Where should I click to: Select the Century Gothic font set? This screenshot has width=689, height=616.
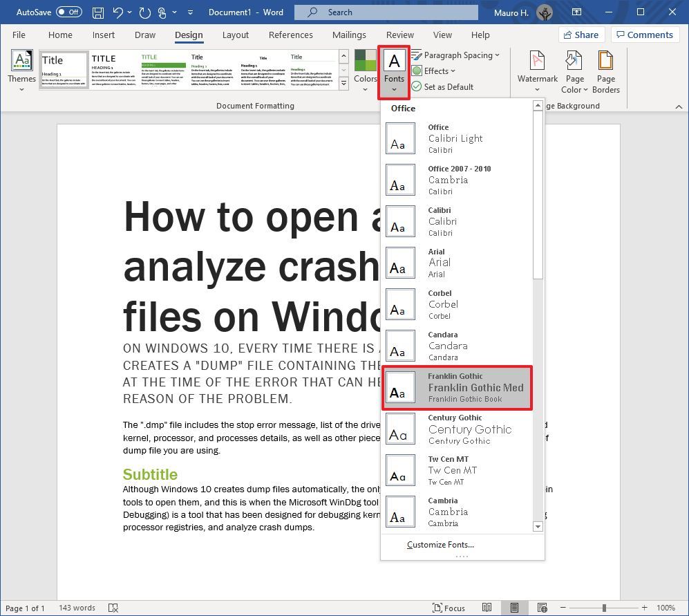[x=462, y=429]
